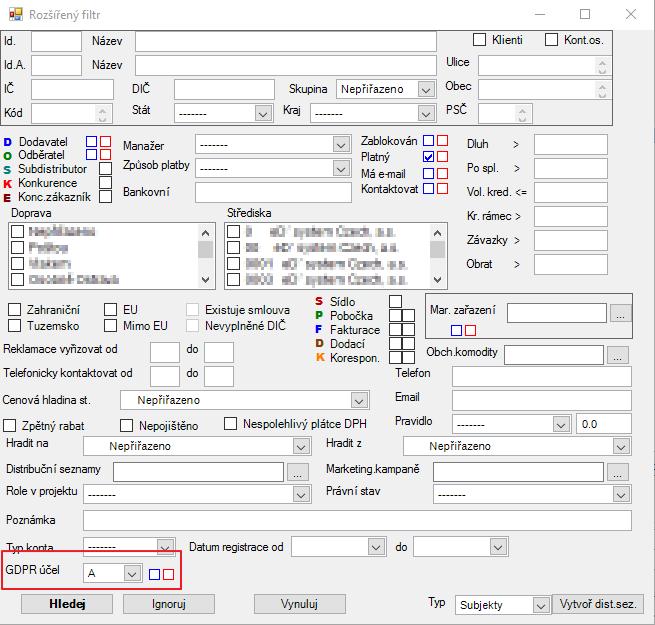Image resolution: width=655 pixels, height=625 pixels.
Task: Click the Rozšířený filtr window icon
Action: point(15,15)
